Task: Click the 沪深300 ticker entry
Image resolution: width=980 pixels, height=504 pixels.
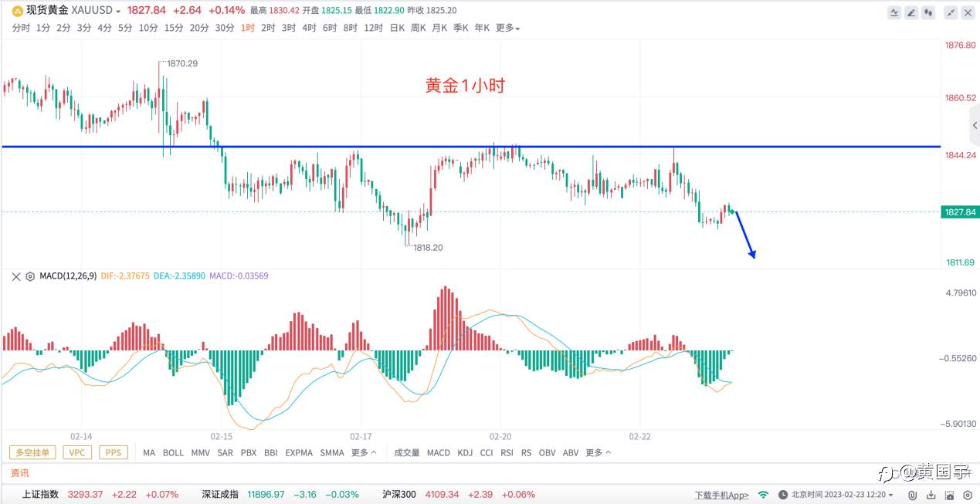Action: (x=459, y=494)
